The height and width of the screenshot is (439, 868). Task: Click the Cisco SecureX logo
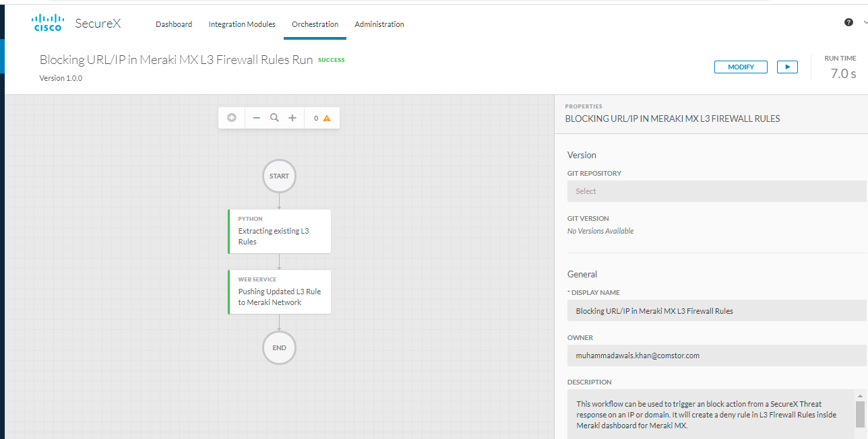[76, 24]
